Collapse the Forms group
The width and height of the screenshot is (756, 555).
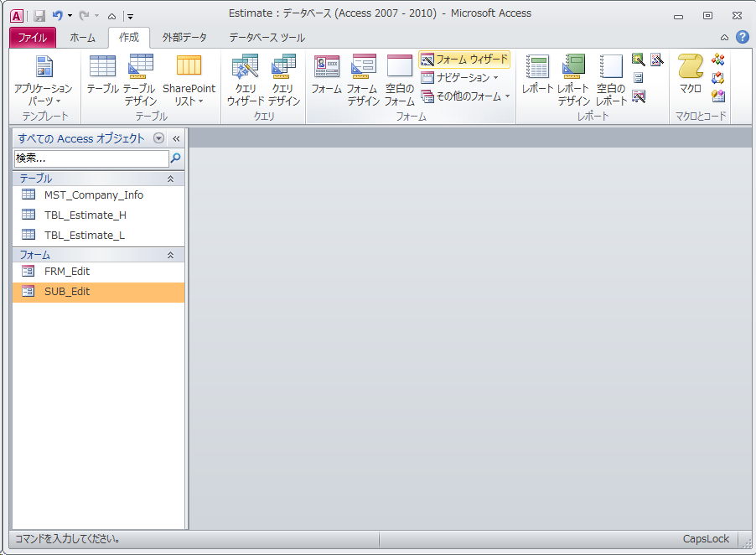tap(170, 256)
